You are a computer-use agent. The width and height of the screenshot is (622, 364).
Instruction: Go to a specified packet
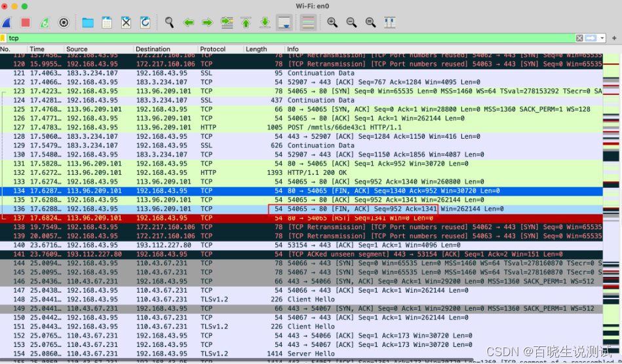tap(227, 22)
